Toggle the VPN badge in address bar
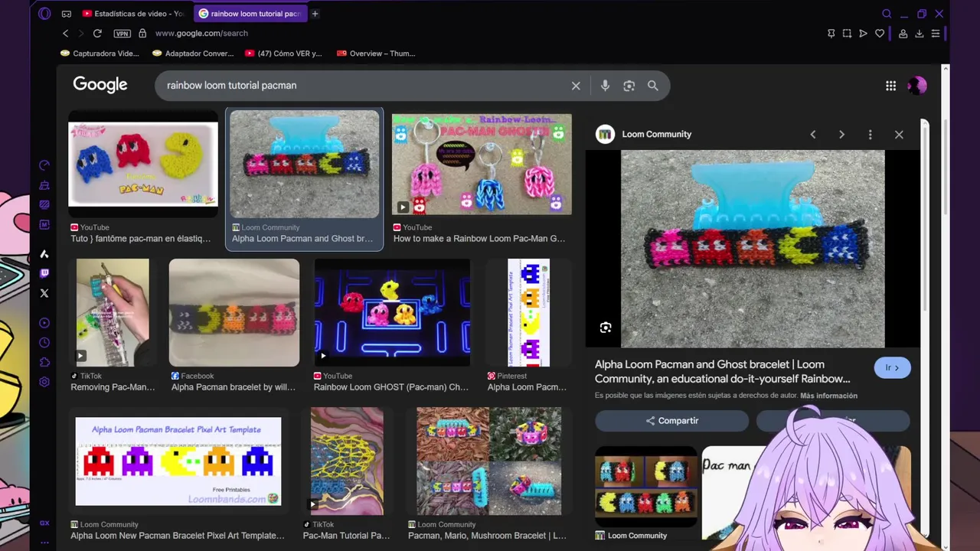Image resolution: width=980 pixels, height=551 pixels. pyautogui.click(x=122, y=34)
